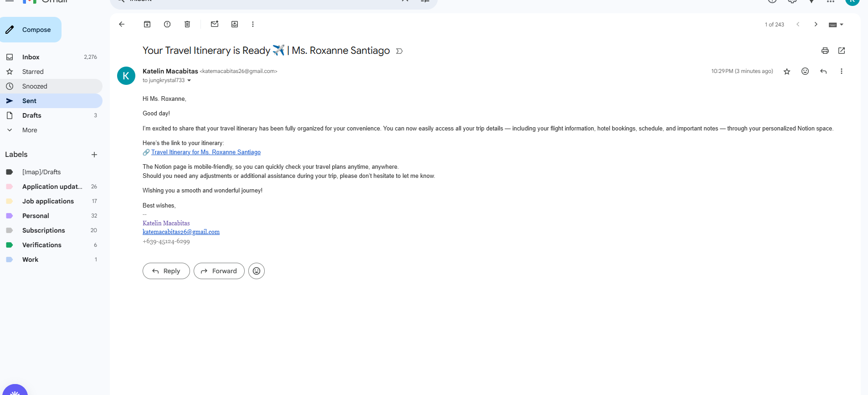Screen dimensions: 868x395
Task: Click the emoji reaction button beside Forward
Action: pos(257,271)
